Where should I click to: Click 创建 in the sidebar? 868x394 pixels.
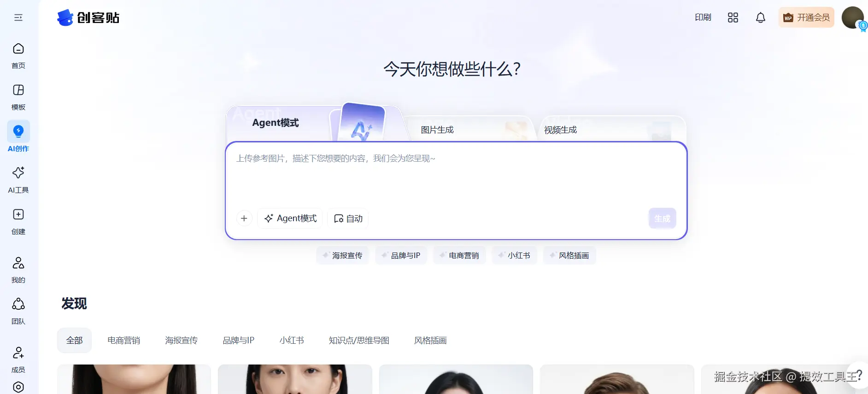(18, 221)
